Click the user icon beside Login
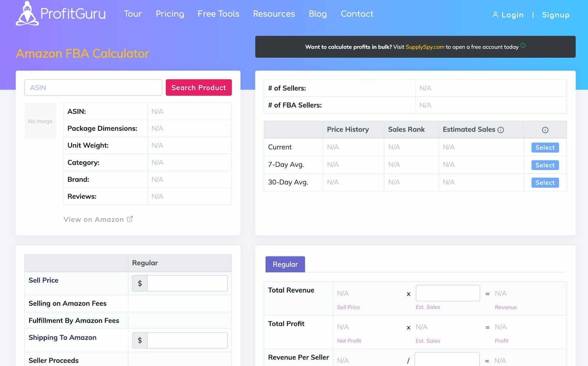Viewport: 588px width, 366px height. (495, 15)
